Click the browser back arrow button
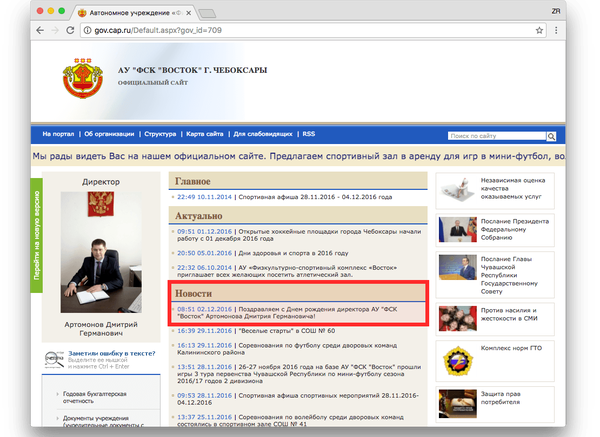This screenshot has width=600, height=437. coord(40,31)
